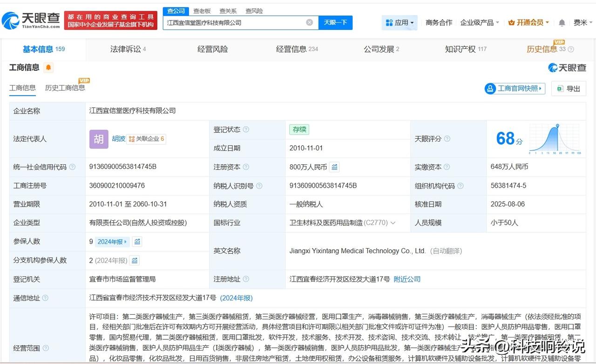Screen dimensions: 596x364
Task: Click the 胡 avatar of the legal representative
Action: tap(99, 139)
